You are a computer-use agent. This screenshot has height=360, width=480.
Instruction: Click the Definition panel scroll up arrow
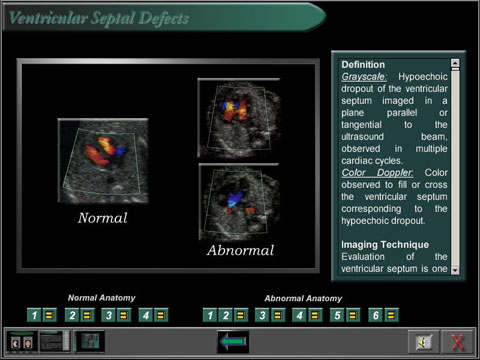(455, 63)
